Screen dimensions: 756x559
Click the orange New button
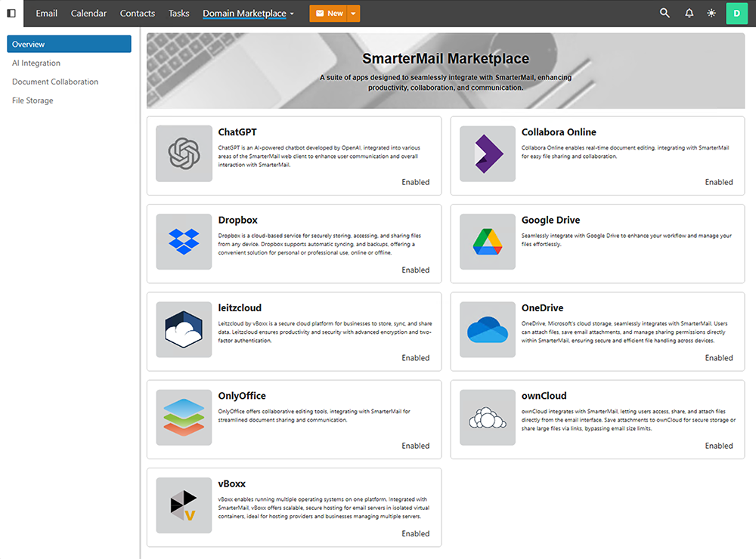[x=329, y=13]
